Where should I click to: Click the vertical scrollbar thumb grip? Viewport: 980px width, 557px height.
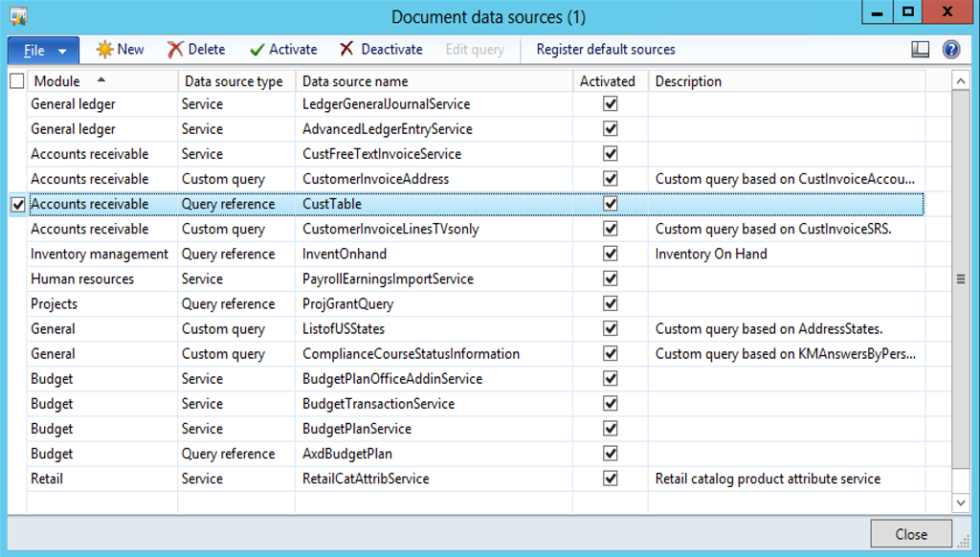point(961,278)
